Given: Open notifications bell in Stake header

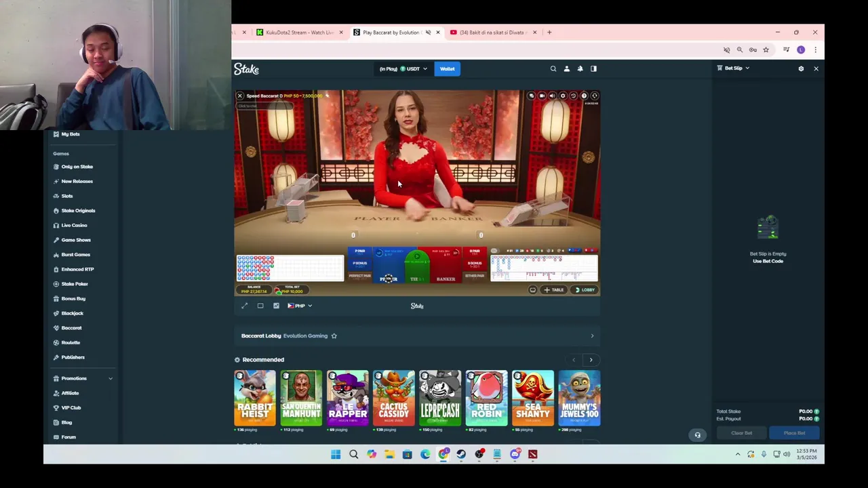Looking at the screenshot, I should pyautogui.click(x=580, y=68).
